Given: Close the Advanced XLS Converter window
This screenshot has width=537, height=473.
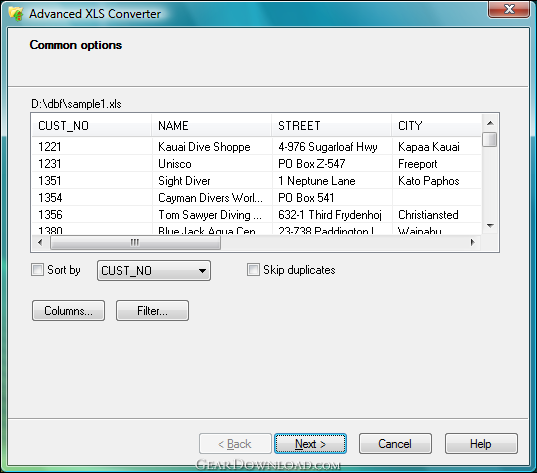Looking at the screenshot, I should point(509,9).
